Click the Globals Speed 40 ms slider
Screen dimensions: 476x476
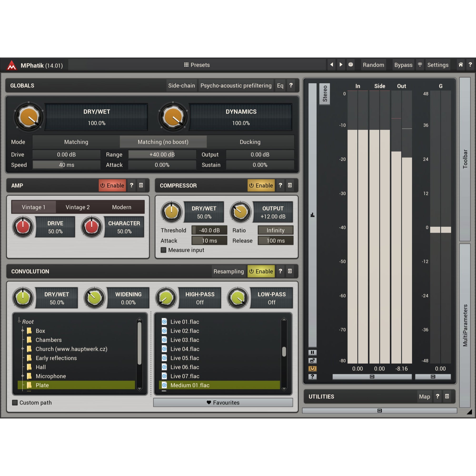[67, 165]
